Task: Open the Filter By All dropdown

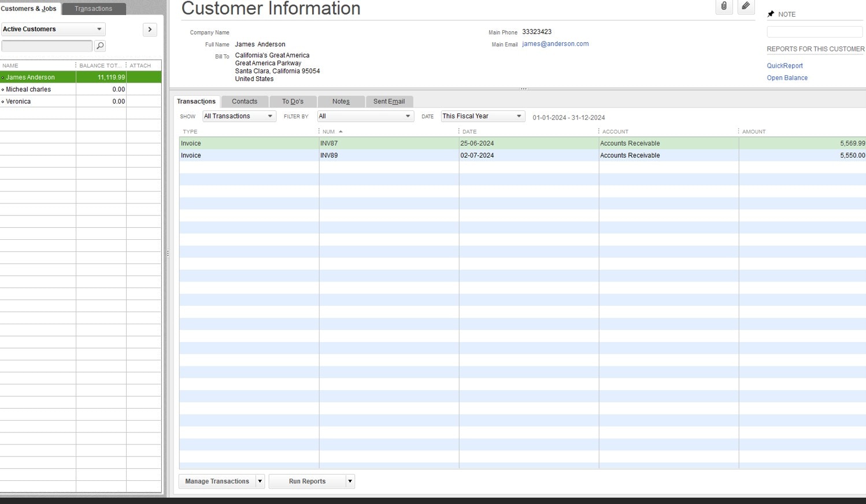Action: tap(365, 116)
